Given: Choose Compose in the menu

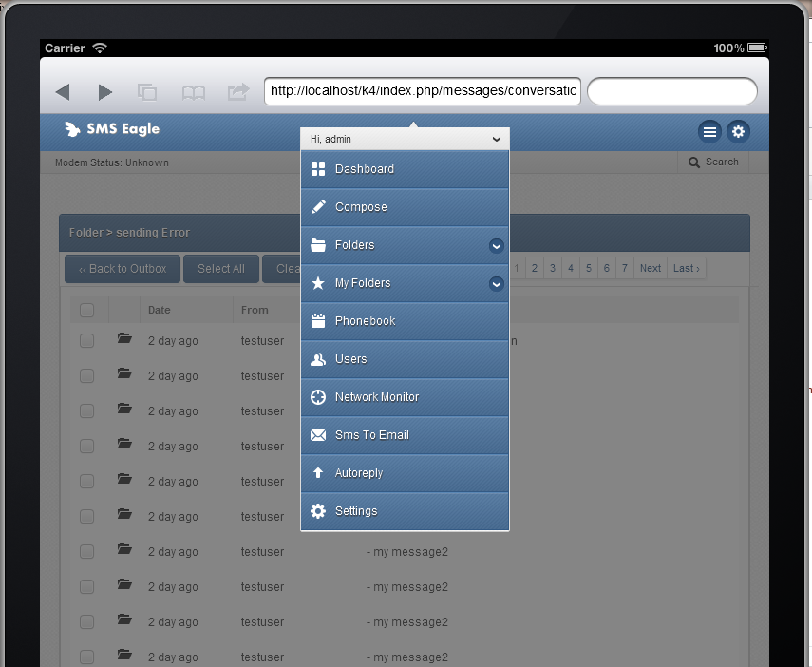Looking at the screenshot, I should (x=405, y=207).
